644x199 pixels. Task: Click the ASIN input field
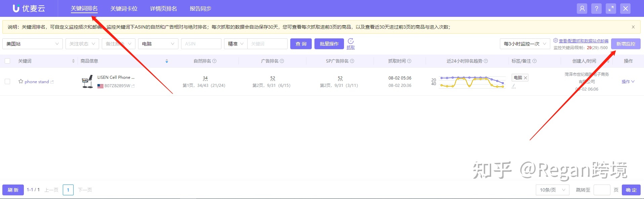(201, 44)
